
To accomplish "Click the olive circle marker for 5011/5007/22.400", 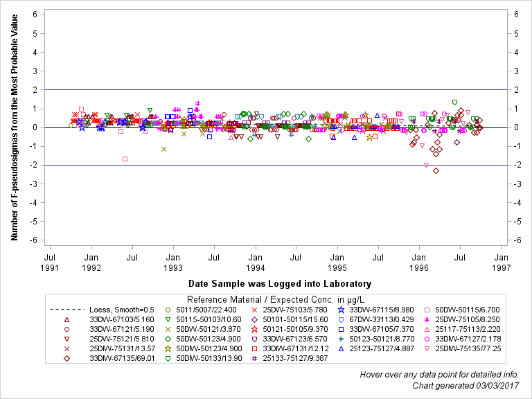I will coord(168,310).
